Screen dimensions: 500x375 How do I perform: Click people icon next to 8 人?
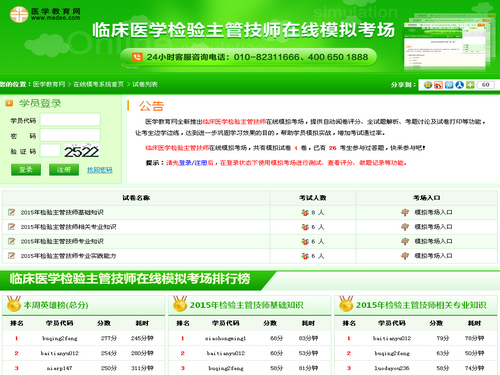[x=305, y=212]
